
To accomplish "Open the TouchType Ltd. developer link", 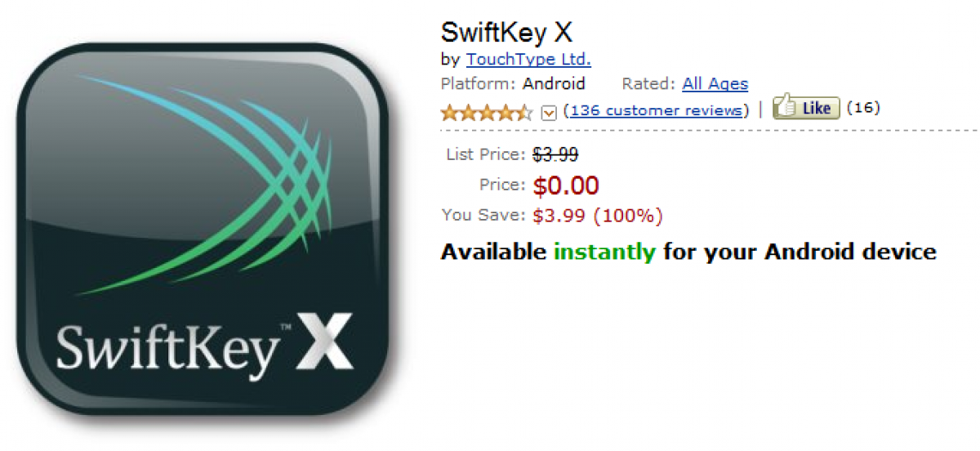I will 528,59.
